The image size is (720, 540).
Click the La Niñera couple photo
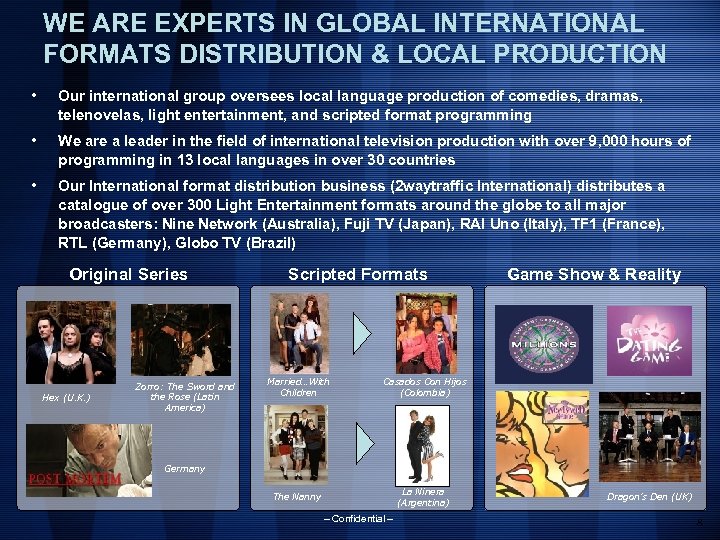[x=422, y=445]
